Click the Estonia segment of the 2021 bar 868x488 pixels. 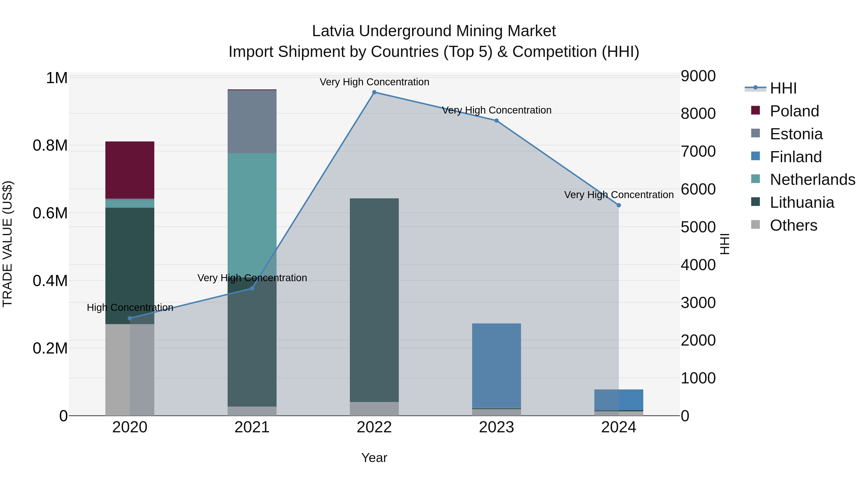[252, 122]
